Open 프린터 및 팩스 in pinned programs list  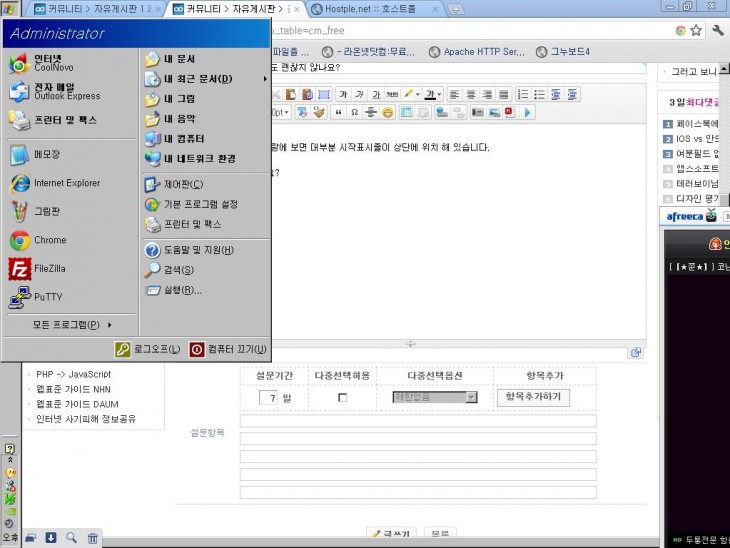(53, 120)
